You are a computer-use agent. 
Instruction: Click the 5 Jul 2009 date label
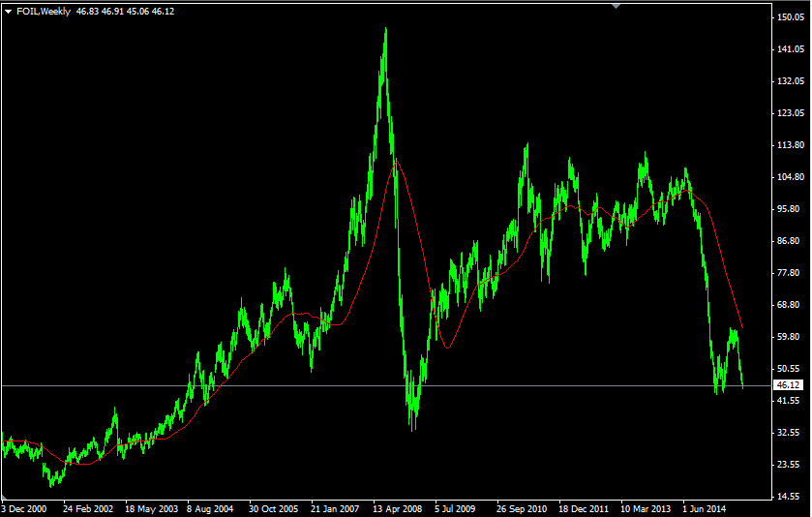click(x=455, y=508)
